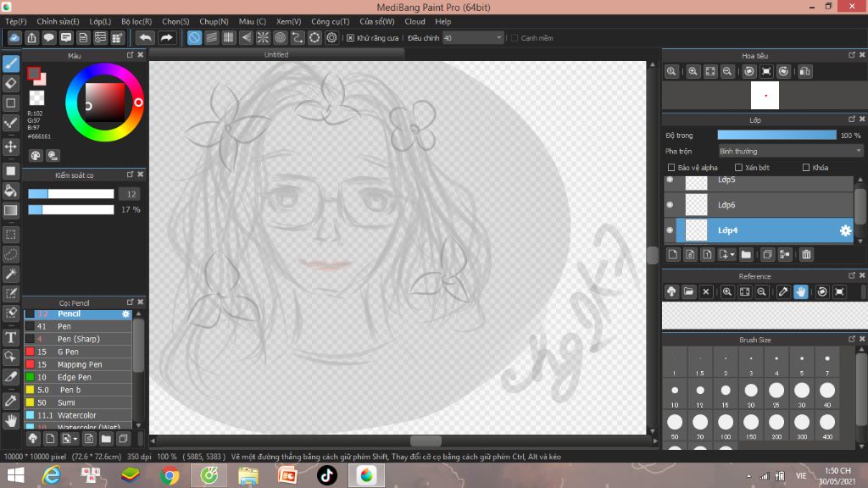Select the Eraser tool in the left toolbar
Screen dimensions: 868x488
click(x=10, y=83)
